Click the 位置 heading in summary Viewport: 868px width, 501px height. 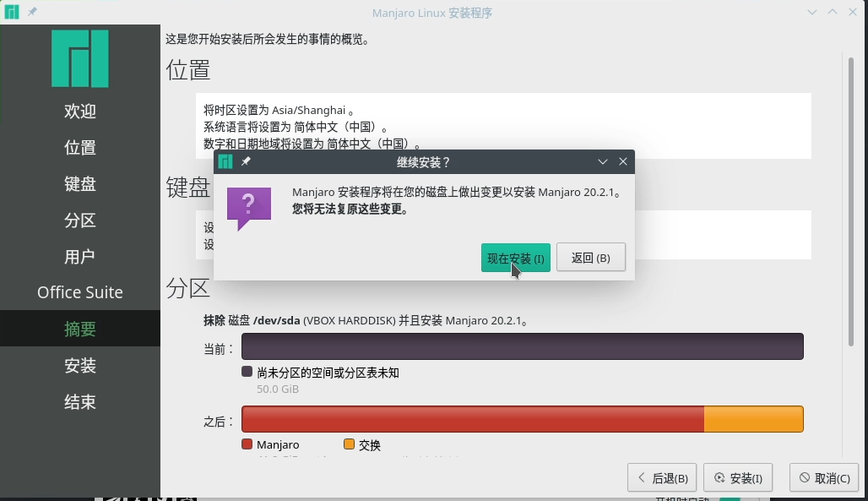point(187,70)
